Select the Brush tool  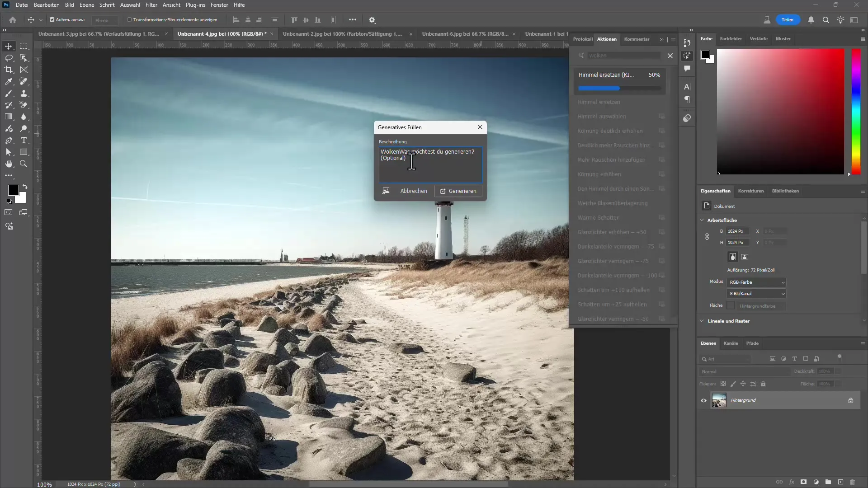point(9,93)
